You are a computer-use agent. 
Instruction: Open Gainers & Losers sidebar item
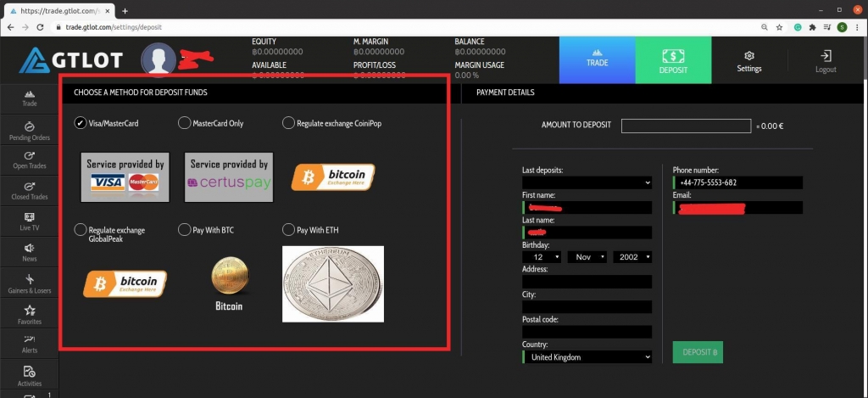pyautogui.click(x=30, y=284)
